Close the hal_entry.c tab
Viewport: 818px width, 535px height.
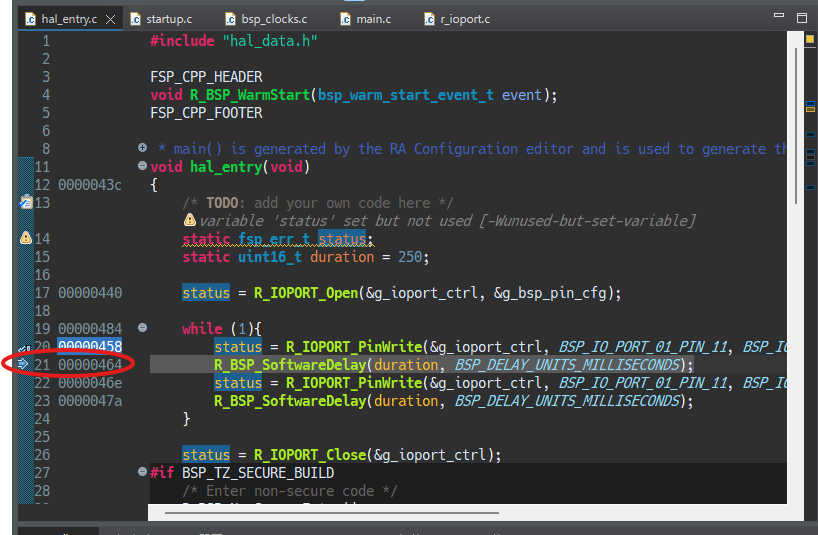(x=111, y=20)
